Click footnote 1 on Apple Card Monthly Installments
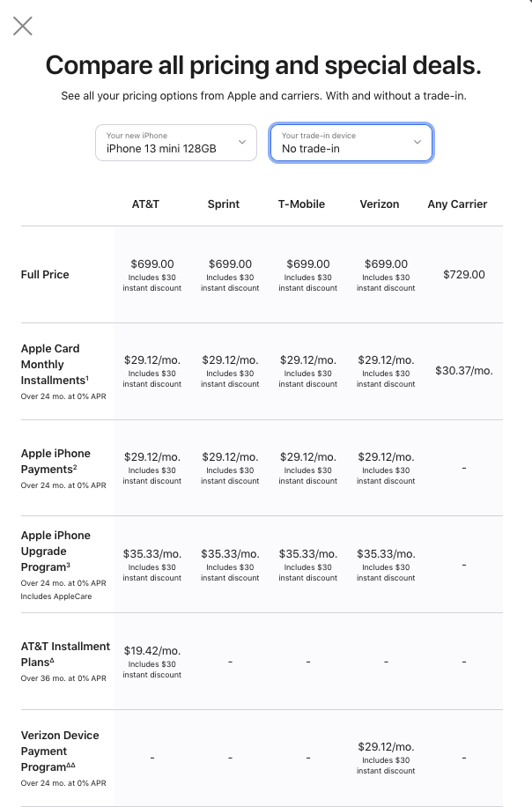532x807 pixels. 87,378
